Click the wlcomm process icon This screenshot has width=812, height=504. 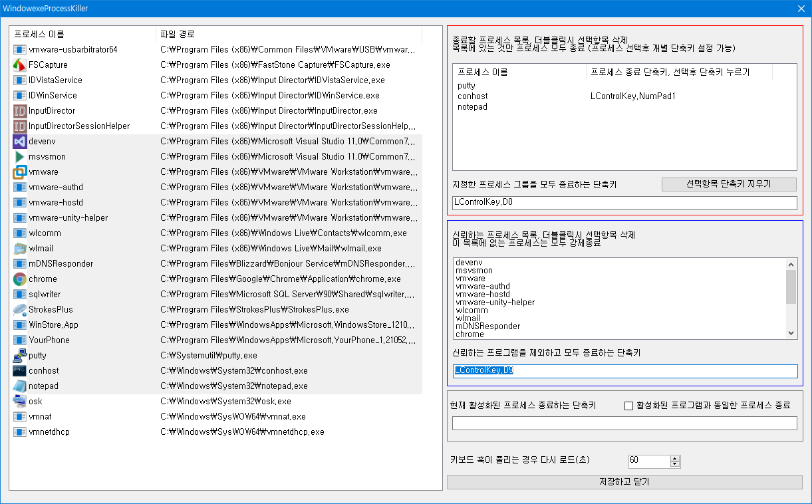click(x=19, y=233)
